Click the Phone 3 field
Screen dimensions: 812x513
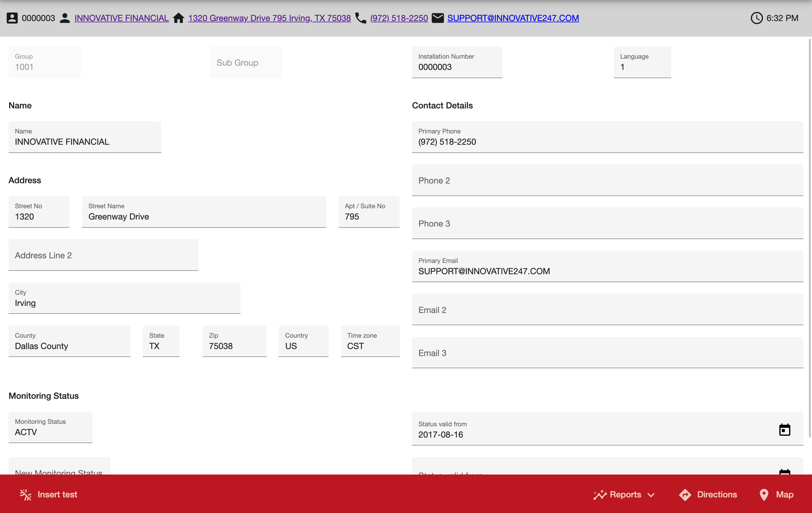coord(608,223)
